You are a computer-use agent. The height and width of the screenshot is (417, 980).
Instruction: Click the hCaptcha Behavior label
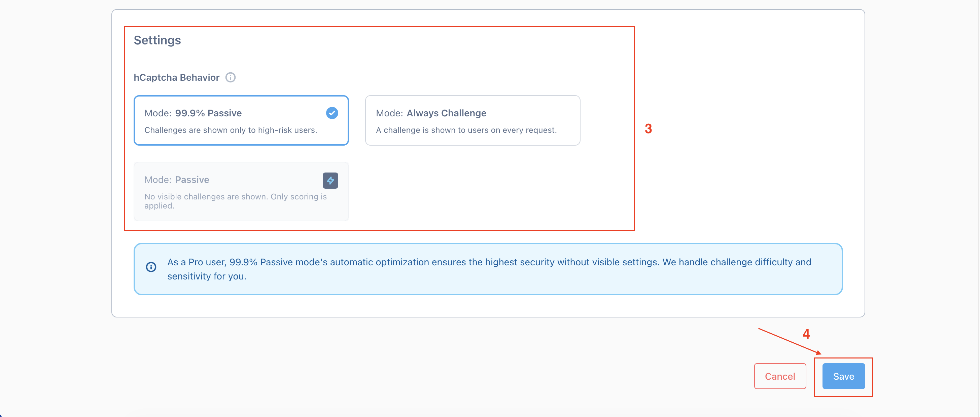pos(177,78)
